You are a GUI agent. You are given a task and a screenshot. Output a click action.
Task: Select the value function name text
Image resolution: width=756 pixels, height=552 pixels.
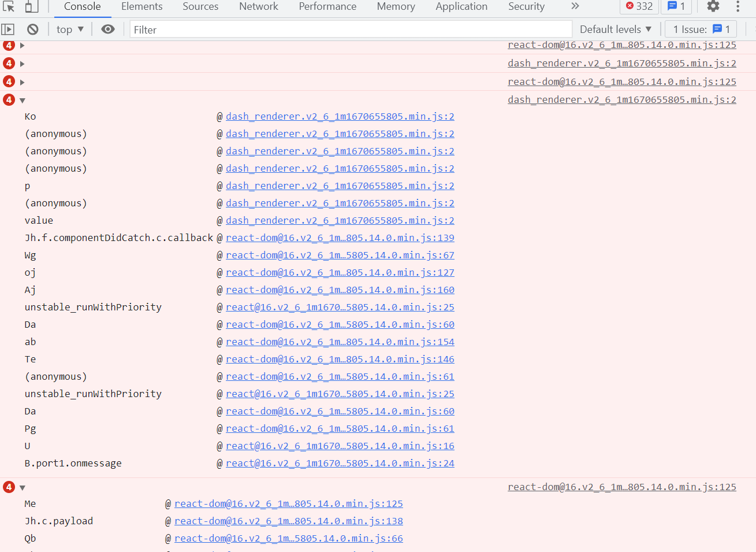39,221
